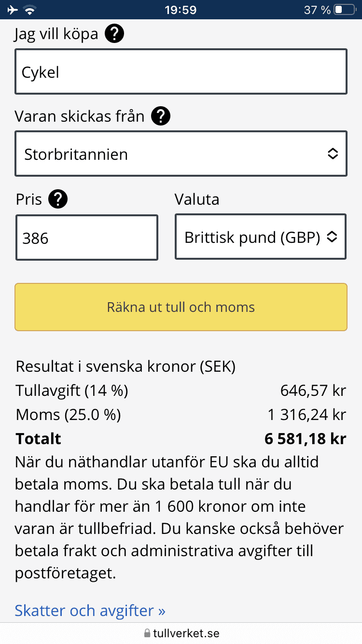The image size is (362, 644).
Task: Tap the arrows on the Valuta selector
Action: click(x=332, y=237)
